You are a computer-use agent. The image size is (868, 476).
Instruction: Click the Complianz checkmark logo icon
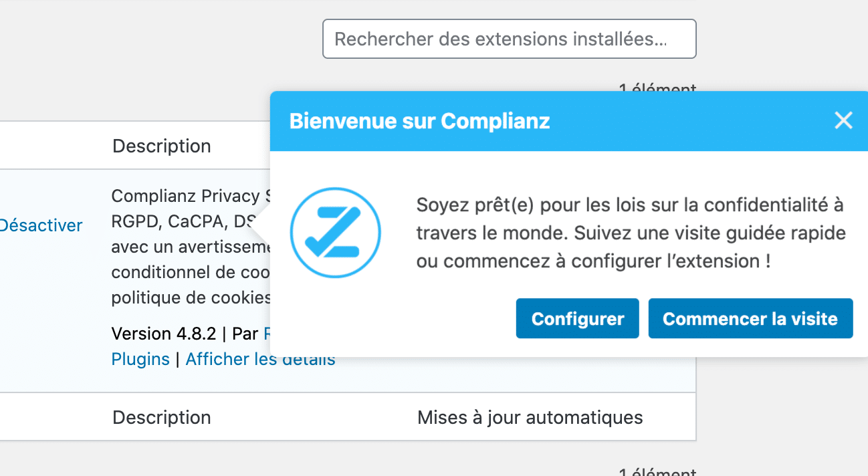pyautogui.click(x=335, y=232)
